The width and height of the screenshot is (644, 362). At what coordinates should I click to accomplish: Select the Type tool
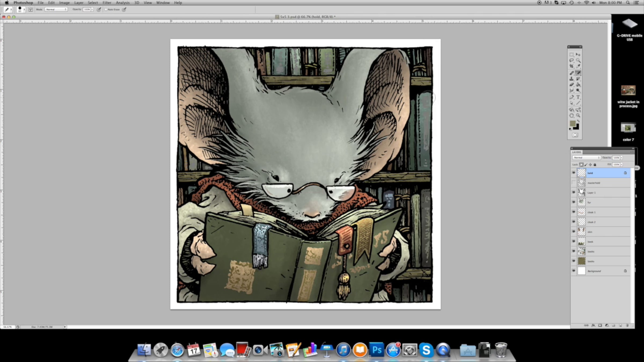[578, 97]
